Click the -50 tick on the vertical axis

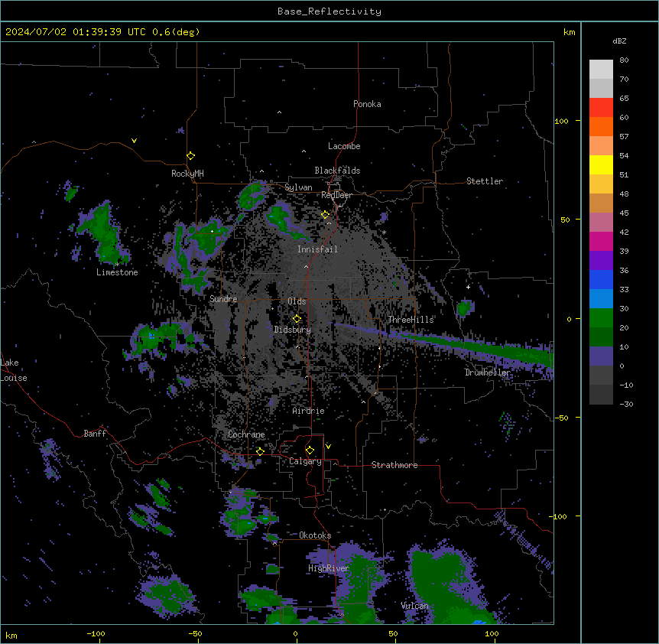(561, 418)
